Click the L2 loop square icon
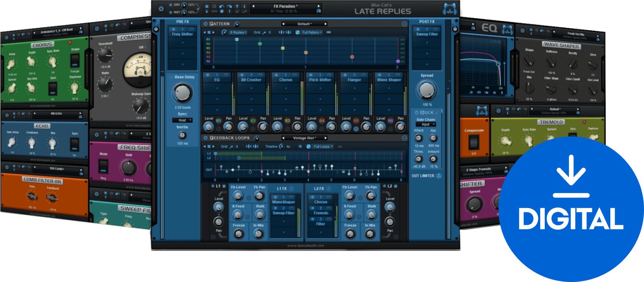The width and height of the screenshot is (644, 282). (x=396, y=186)
